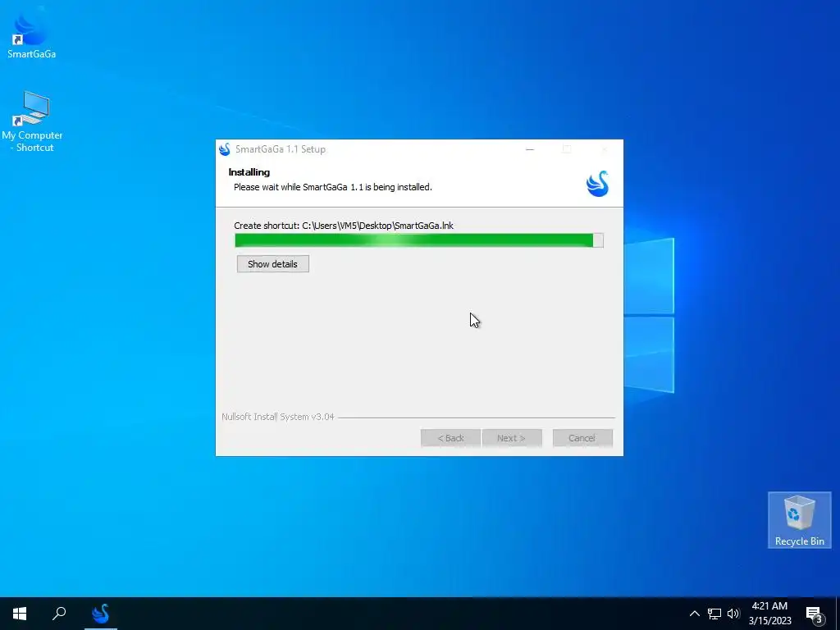This screenshot has height=630, width=840.
Task: Click the 'SmartGaGa 1.1 Setup' window title
Action: point(281,149)
